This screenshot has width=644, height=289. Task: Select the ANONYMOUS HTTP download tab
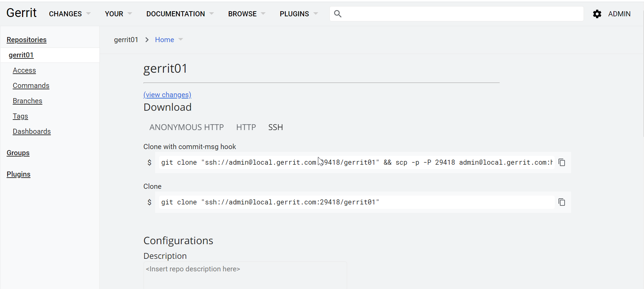(187, 127)
